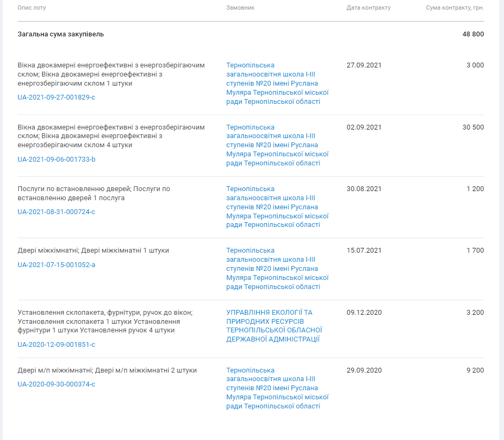Click the total amount 48 800

[x=473, y=34]
